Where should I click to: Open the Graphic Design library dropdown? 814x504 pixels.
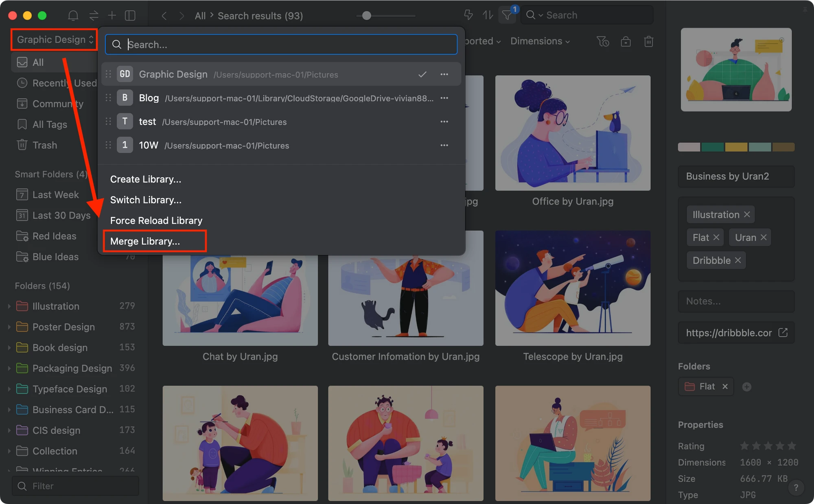[x=55, y=39]
